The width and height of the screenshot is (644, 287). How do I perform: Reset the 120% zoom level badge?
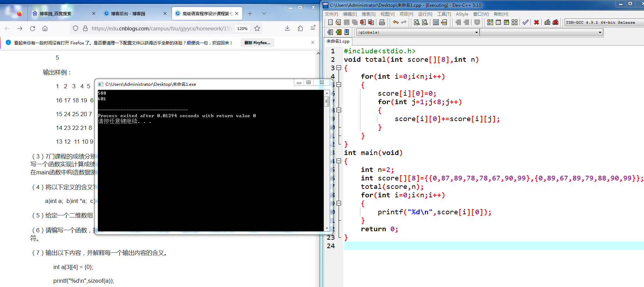242,29
